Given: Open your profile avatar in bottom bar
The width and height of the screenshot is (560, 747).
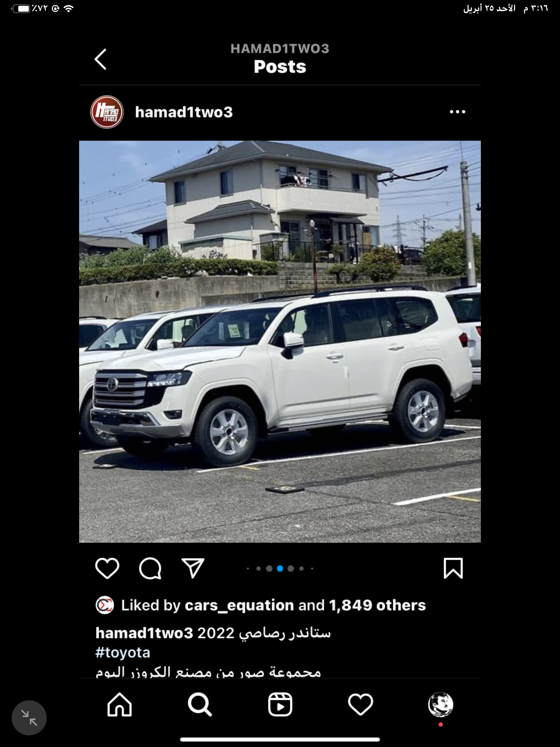Looking at the screenshot, I should tap(440, 705).
